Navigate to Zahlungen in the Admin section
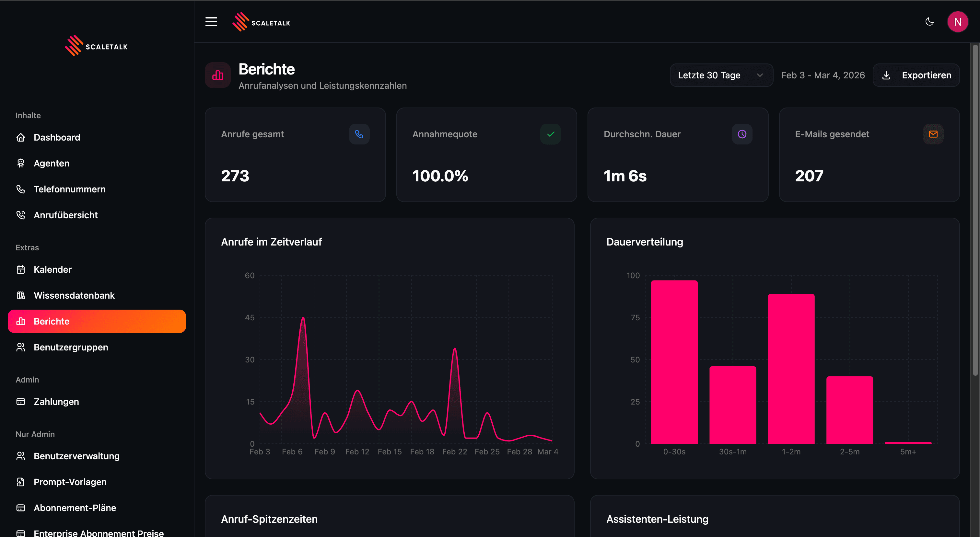This screenshot has height=537, width=980. (x=56, y=402)
